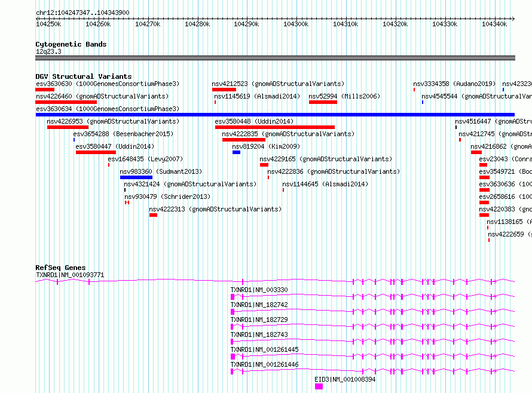Open esv1648435 (Levy2007) variant

(145, 159)
